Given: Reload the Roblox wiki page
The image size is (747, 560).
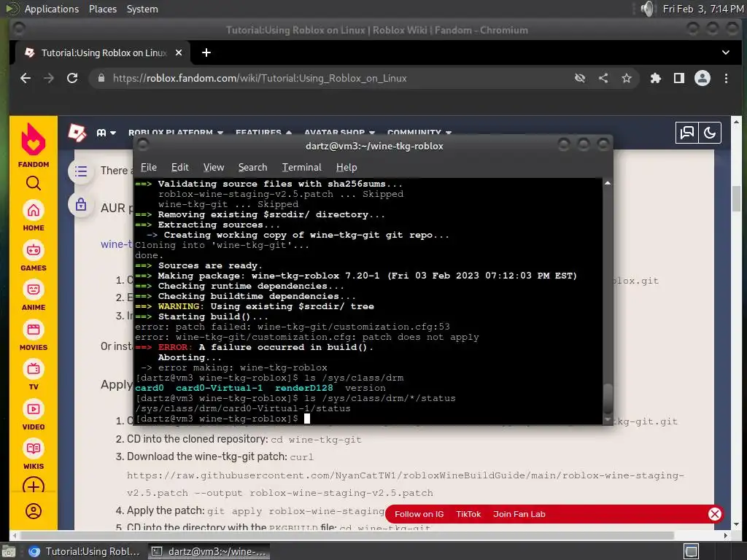Looking at the screenshot, I should tap(72, 78).
